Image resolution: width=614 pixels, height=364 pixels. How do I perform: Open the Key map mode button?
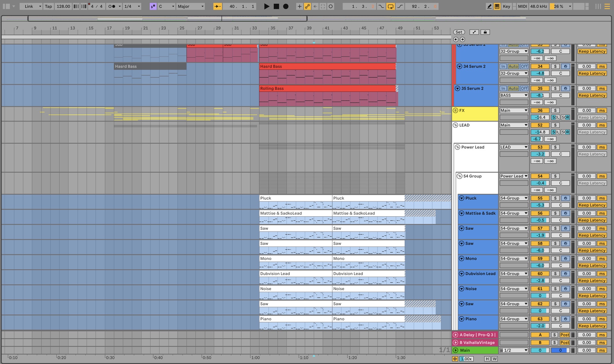pyautogui.click(x=507, y=6)
